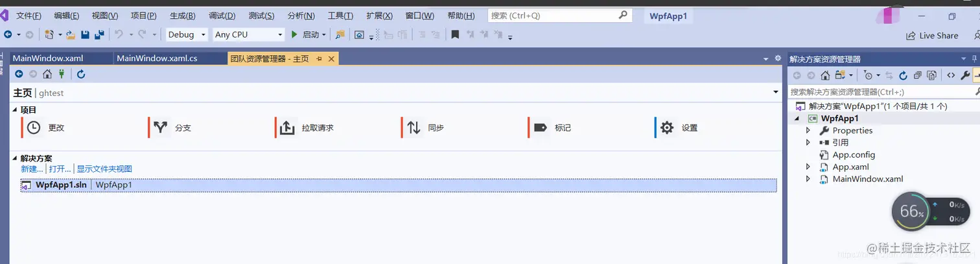This screenshot has width=980, height=264.
Task: Click Team Explorer's Home icon
Action: pyautogui.click(x=47, y=74)
